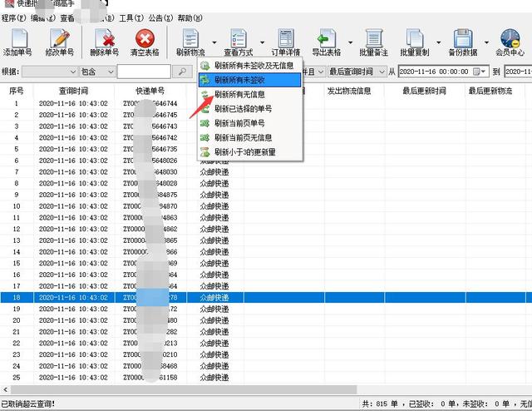Screen dimensions: 532x411
Task: Expand the 备份数据 dropdown arrow
Action: tap(486, 42)
